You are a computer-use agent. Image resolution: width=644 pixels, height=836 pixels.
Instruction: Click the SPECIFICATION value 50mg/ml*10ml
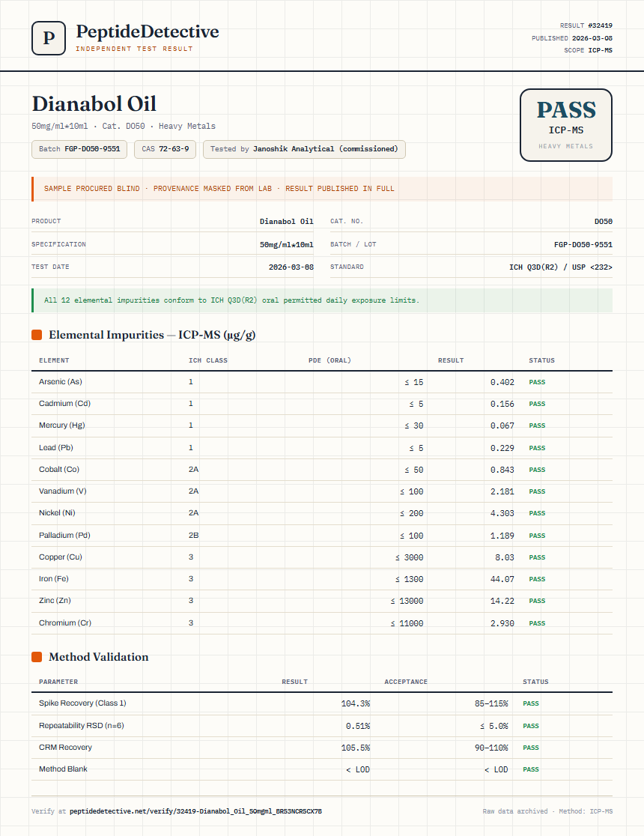point(286,245)
